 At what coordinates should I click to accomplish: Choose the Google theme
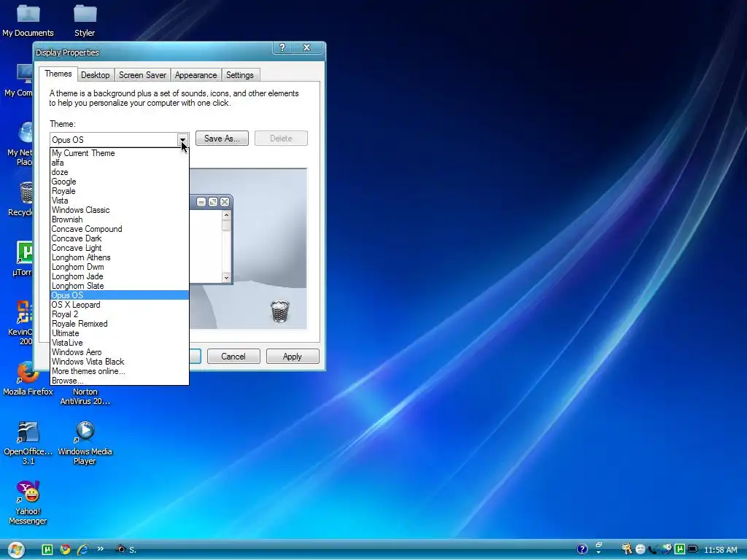click(x=120, y=182)
